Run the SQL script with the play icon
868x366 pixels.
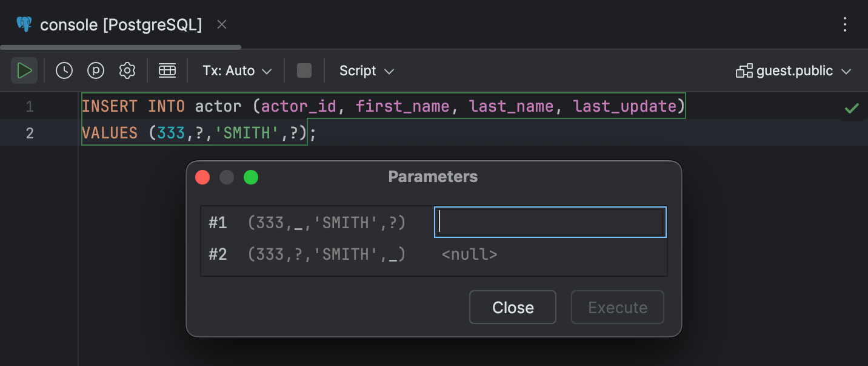24,70
